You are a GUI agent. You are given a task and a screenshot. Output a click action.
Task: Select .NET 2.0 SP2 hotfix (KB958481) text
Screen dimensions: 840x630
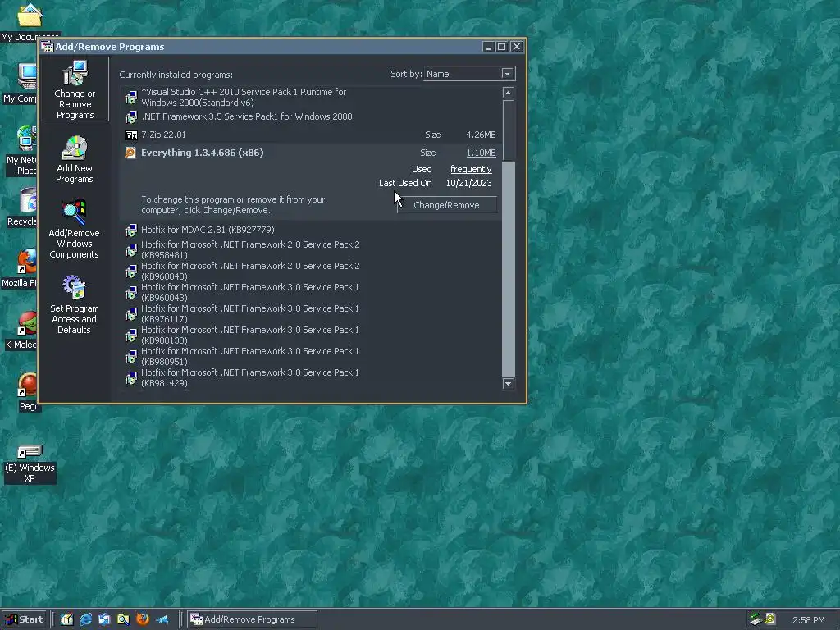tap(250, 249)
